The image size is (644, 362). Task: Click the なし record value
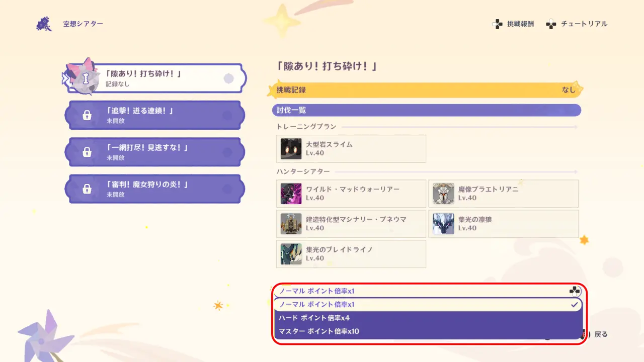[569, 90]
